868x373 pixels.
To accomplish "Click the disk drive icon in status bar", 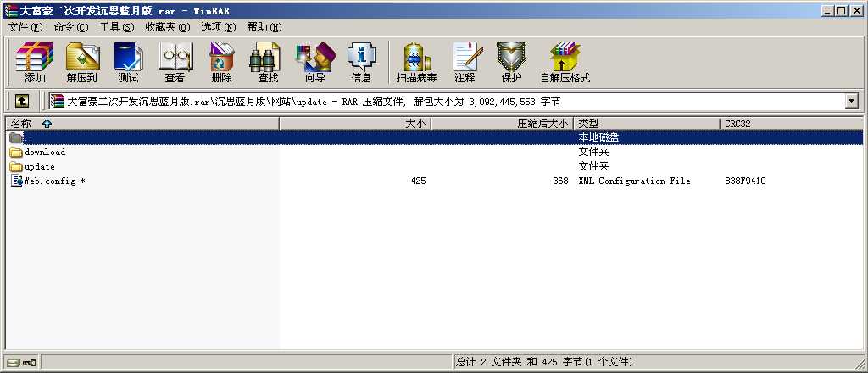I will pos(14,363).
